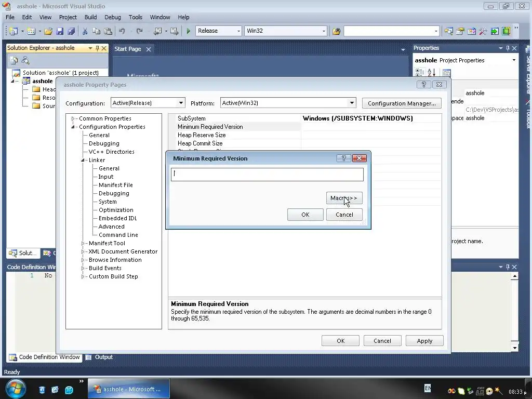Close the Start Page tab
This screenshot has width=532, height=399.
148,49
